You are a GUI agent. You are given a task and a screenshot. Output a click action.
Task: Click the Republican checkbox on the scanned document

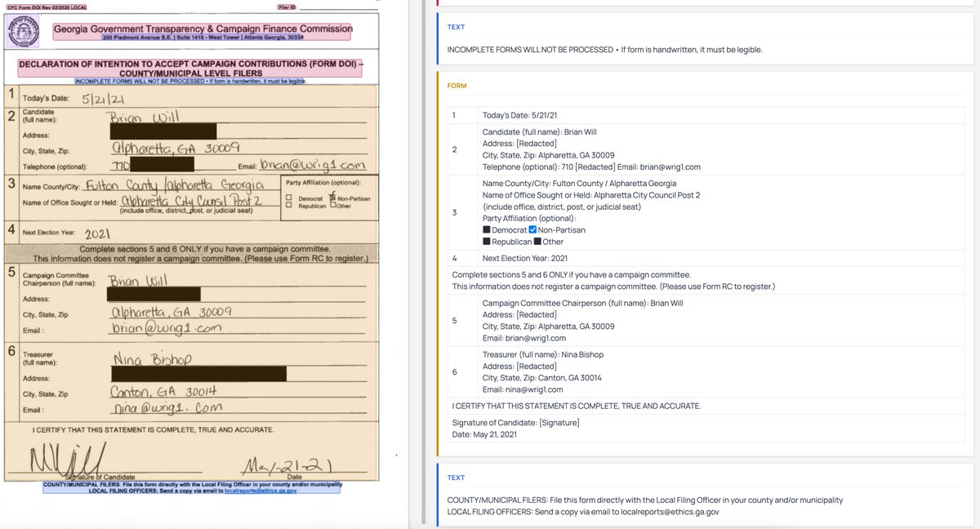click(x=290, y=206)
